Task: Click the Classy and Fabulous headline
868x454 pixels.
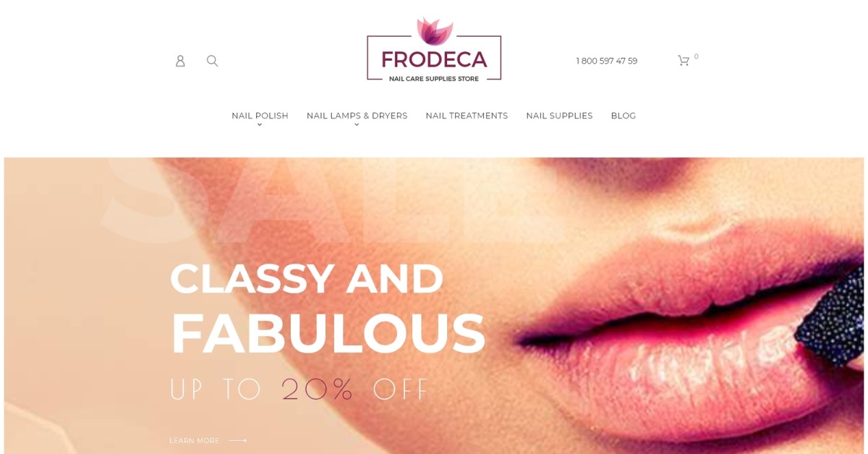Action: pyautogui.click(x=327, y=309)
